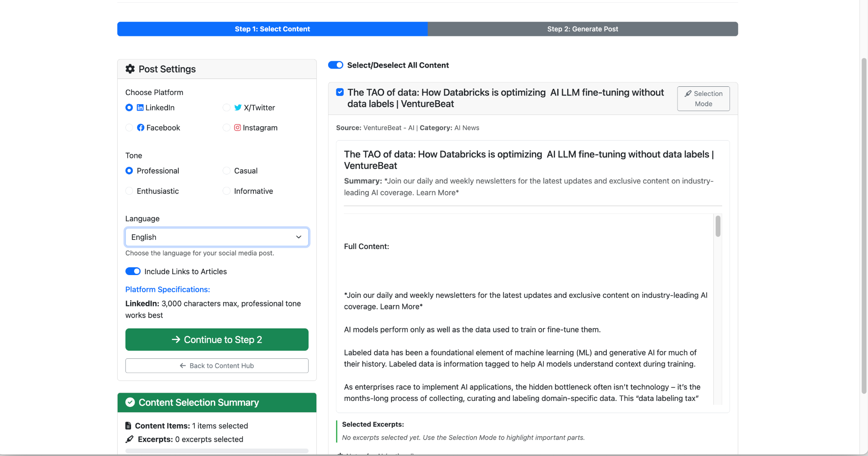Click '1 items selected' text
868x456 pixels.
pyautogui.click(x=220, y=426)
